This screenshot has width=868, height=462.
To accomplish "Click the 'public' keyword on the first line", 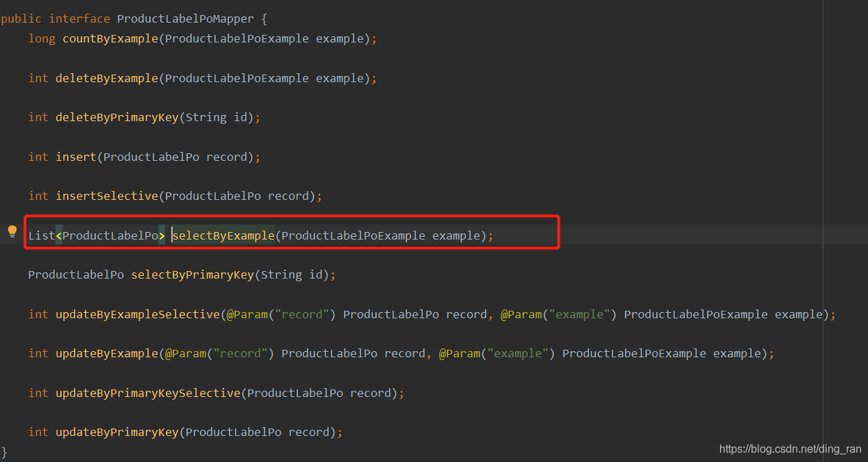I will point(21,18).
